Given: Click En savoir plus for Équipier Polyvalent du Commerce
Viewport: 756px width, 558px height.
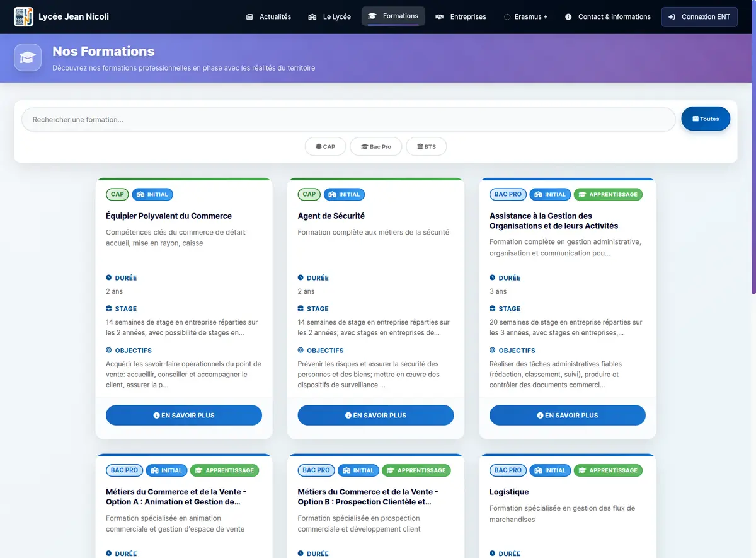Looking at the screenshot, I should click(184, 415).
